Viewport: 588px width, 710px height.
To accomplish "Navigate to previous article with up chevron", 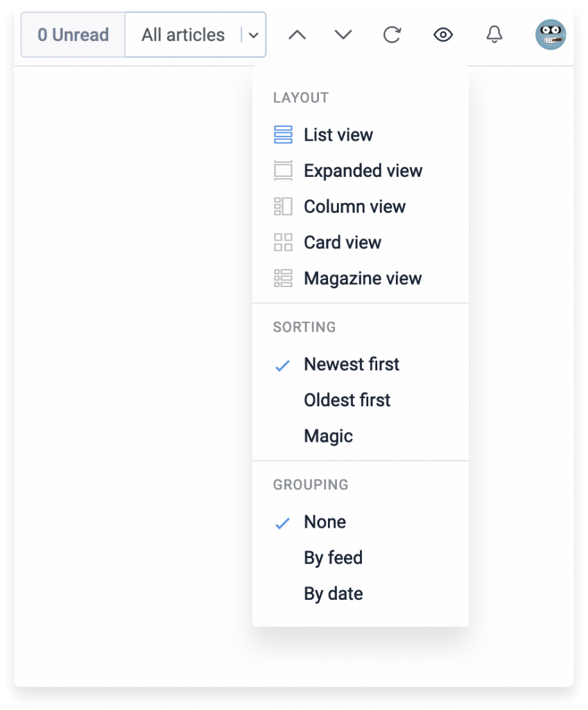I will click(x=297, y=34).
